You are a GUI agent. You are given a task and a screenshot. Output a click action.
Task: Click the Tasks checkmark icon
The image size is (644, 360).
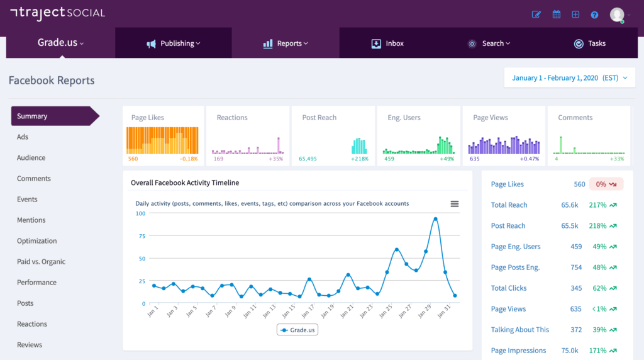579,43
